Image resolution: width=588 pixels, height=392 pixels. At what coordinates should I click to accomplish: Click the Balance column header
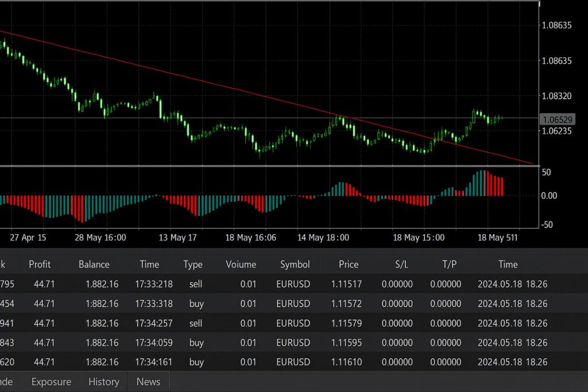[94, 265]
